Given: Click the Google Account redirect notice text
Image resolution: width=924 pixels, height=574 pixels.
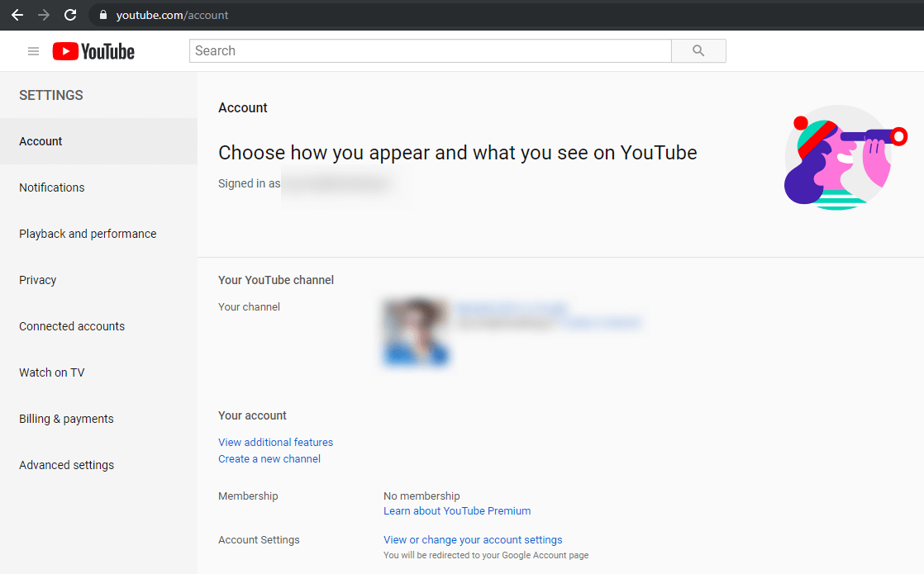Looking at the screenshot, I should 486,555.
